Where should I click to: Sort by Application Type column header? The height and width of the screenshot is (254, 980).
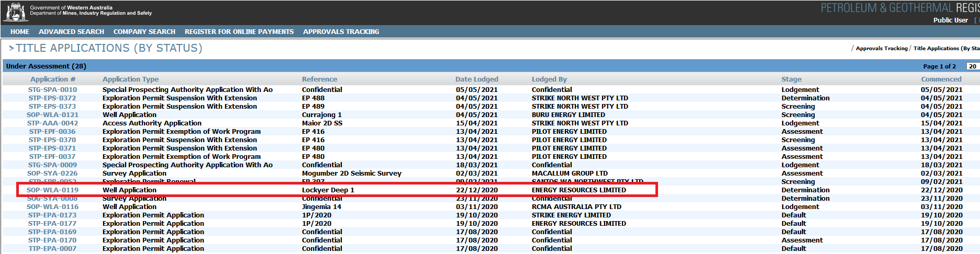point(130,79)
